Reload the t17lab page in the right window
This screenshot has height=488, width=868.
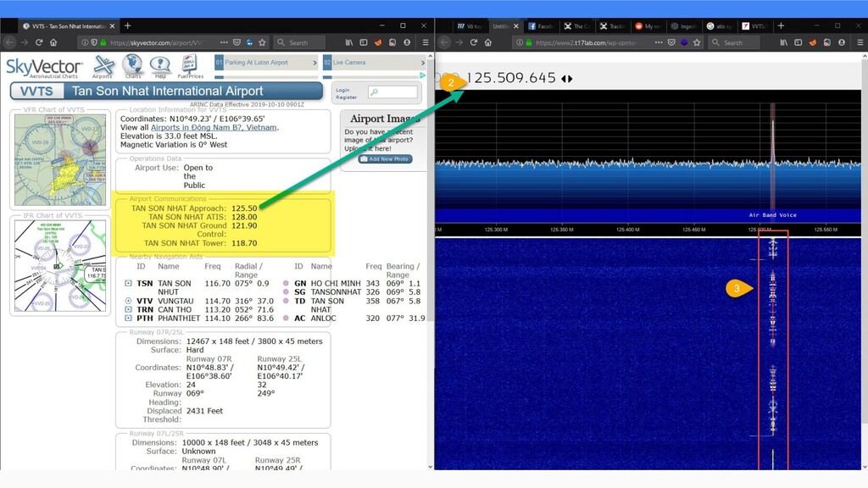click(473, 42)
